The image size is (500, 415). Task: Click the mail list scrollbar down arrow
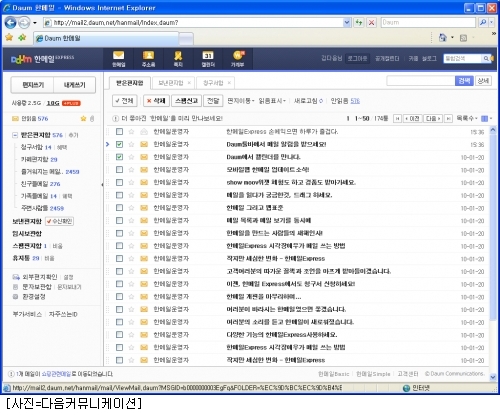pyautogui.click(x=493, y=377)
